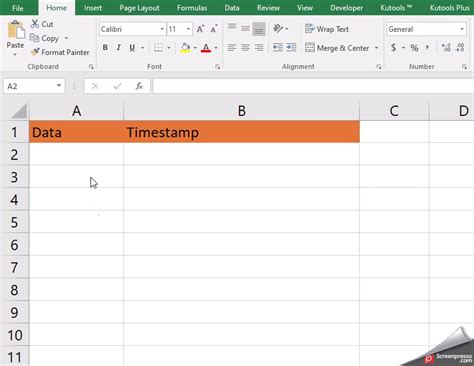Confirm entry with checkmark icon
This screenshot has height=366, width=474.
click(x=117, y=86)
